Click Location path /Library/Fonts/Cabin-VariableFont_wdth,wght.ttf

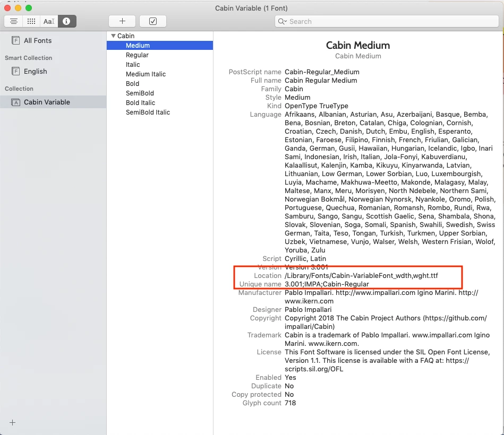[x=361, y=276]
